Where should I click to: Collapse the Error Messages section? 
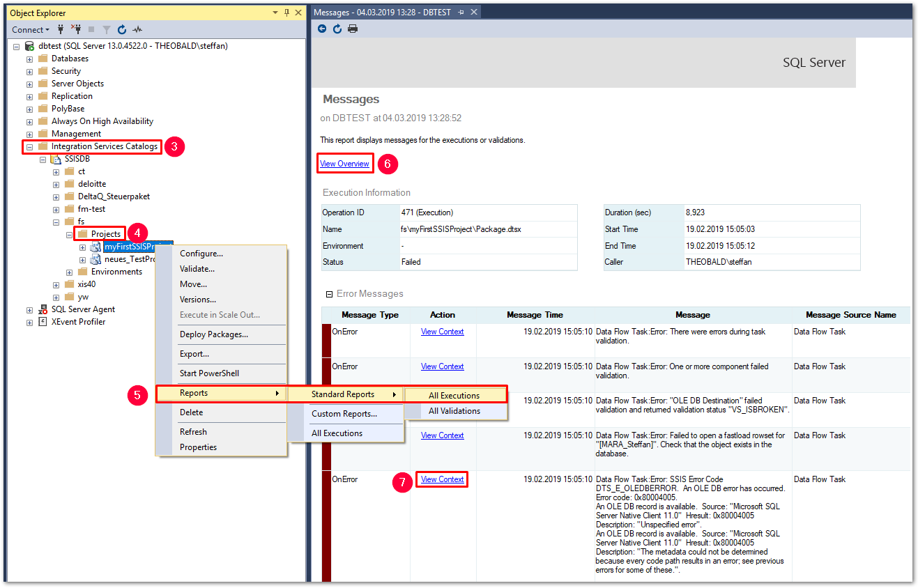pos(329,295)
